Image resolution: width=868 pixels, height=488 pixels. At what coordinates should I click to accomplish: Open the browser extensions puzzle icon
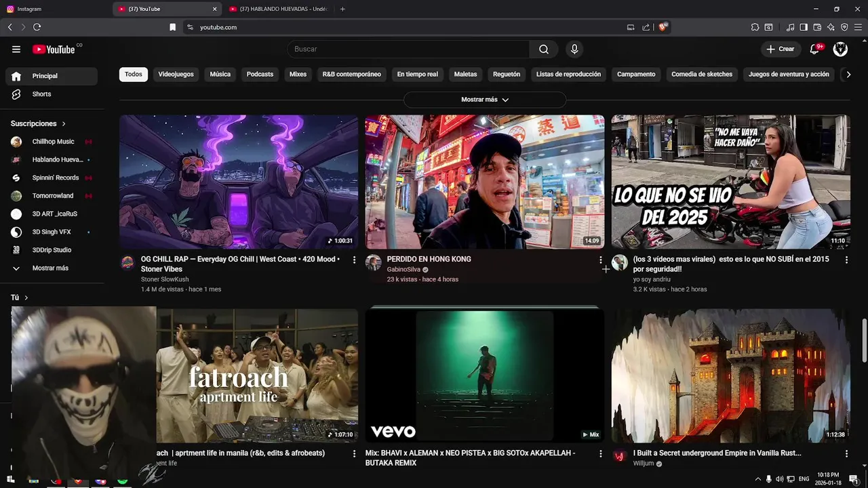point(755,27)
